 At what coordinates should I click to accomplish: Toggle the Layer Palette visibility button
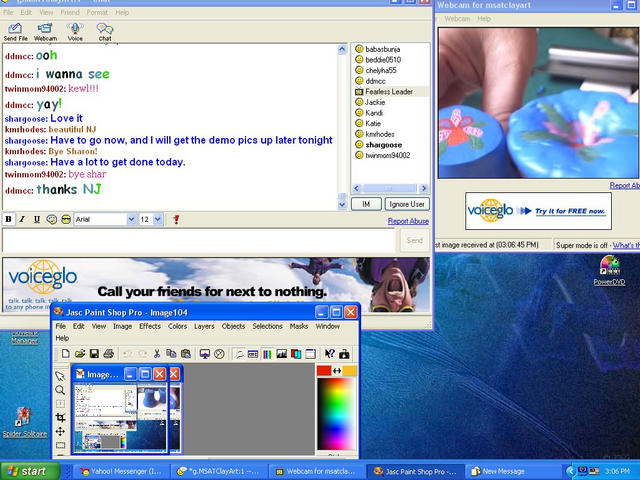point(296,354)
